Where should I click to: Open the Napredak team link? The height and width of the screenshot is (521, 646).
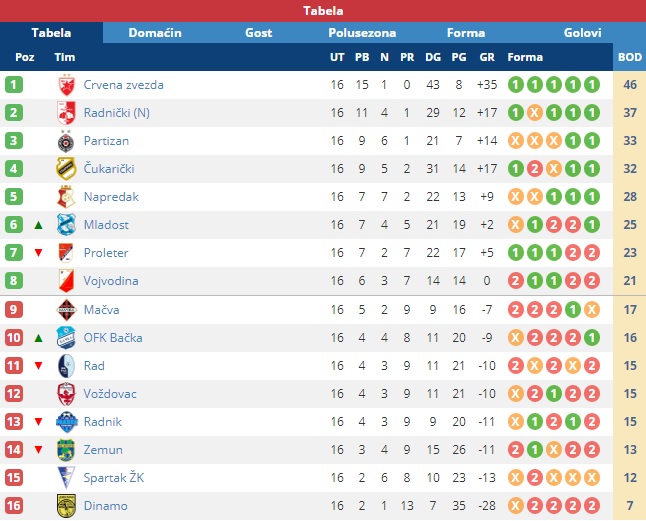[x=111, y=196]
